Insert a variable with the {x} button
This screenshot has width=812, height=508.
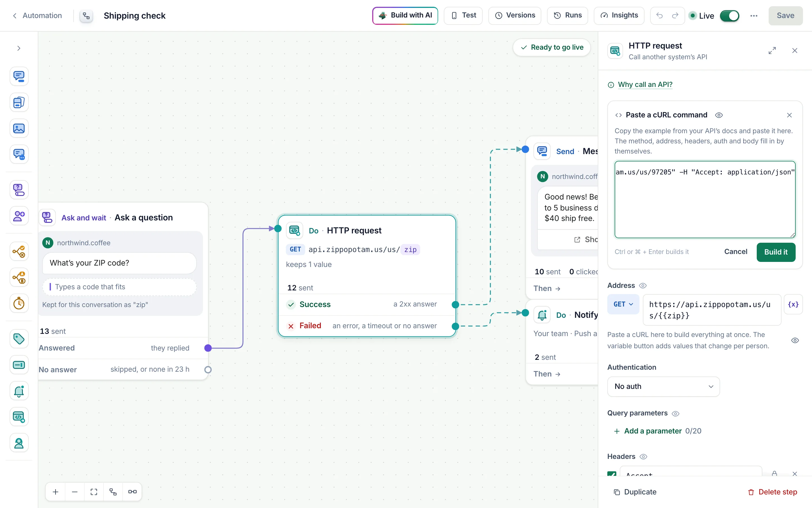tap(793, 305)
